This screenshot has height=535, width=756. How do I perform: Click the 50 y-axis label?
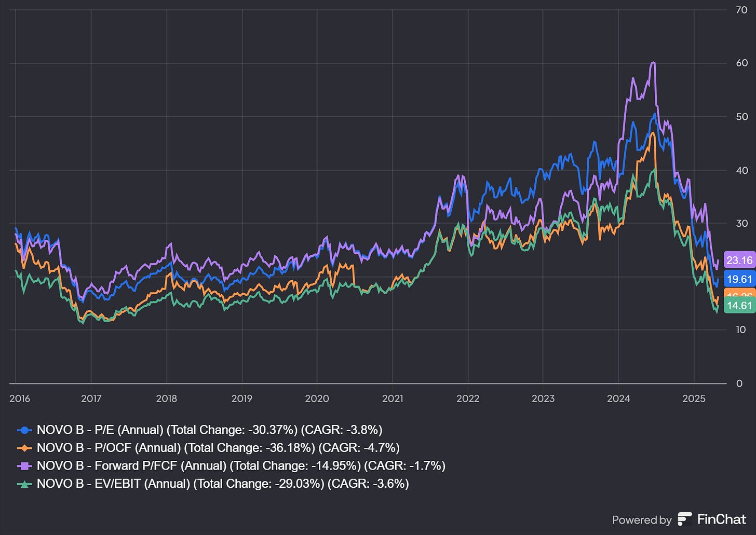point(742,117)
